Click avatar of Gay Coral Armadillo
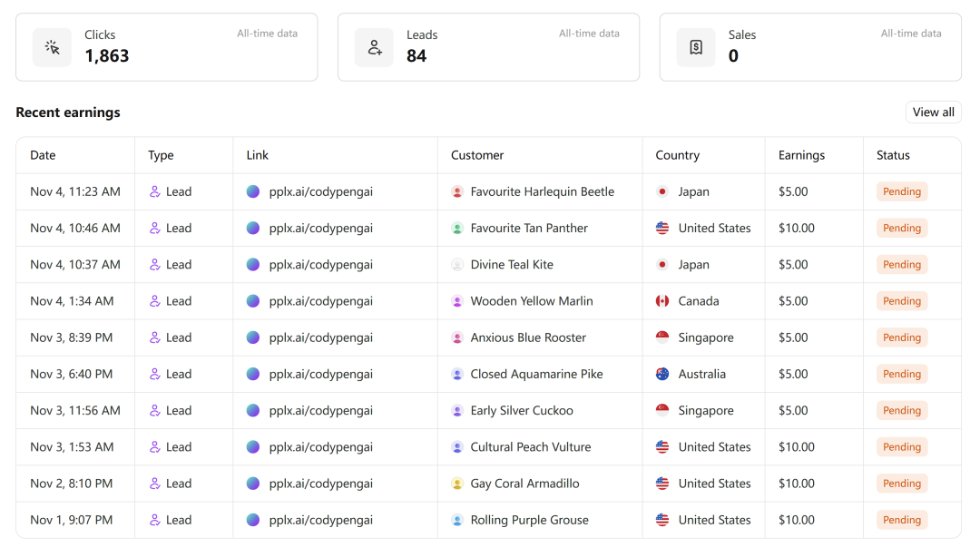Viewport: 980px width, 557px height. pos(457,484)
